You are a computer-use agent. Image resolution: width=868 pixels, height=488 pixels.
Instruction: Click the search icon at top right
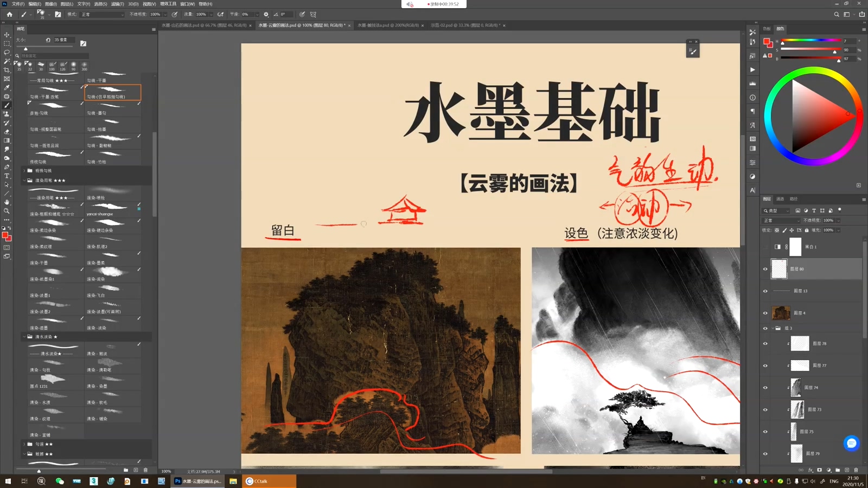pos(837,15)
